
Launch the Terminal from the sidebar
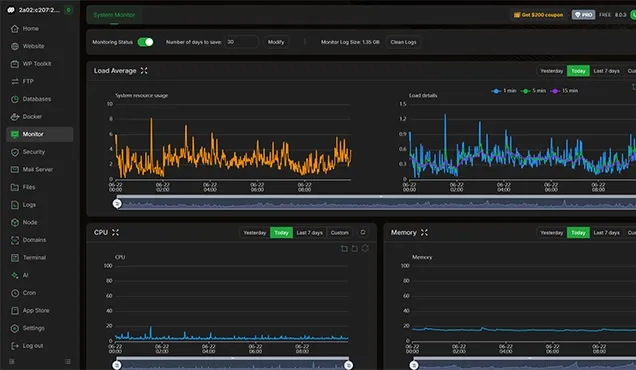(39, 258)
